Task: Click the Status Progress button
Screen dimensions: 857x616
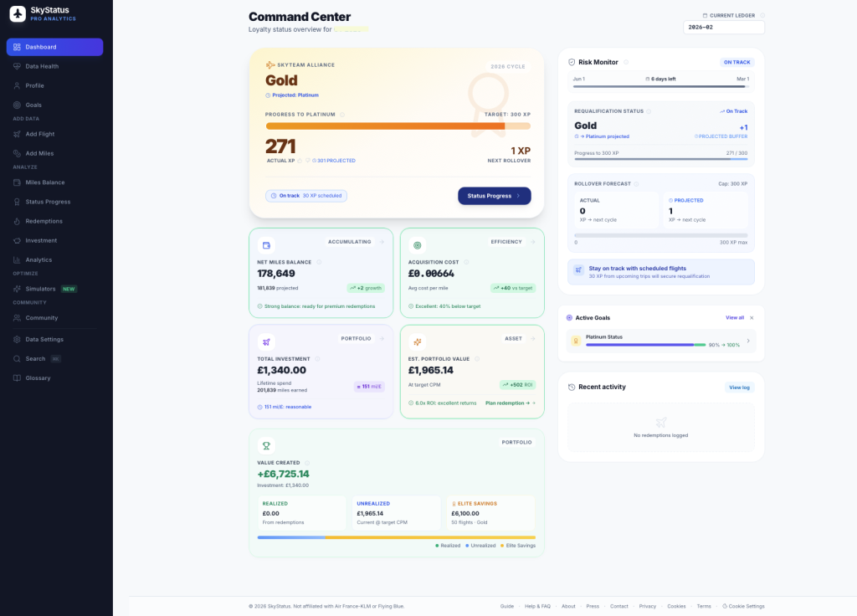Action: [494, 196]
